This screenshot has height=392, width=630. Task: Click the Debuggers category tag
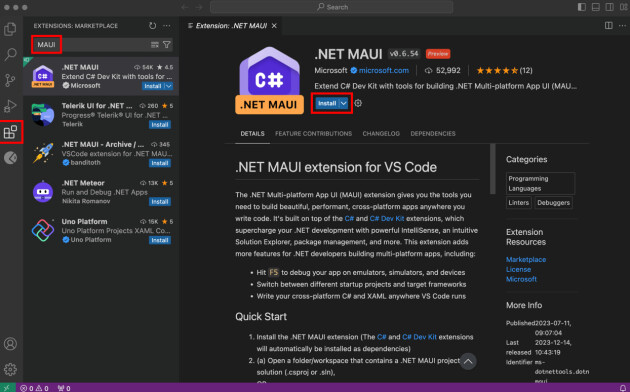click(553, 202)
